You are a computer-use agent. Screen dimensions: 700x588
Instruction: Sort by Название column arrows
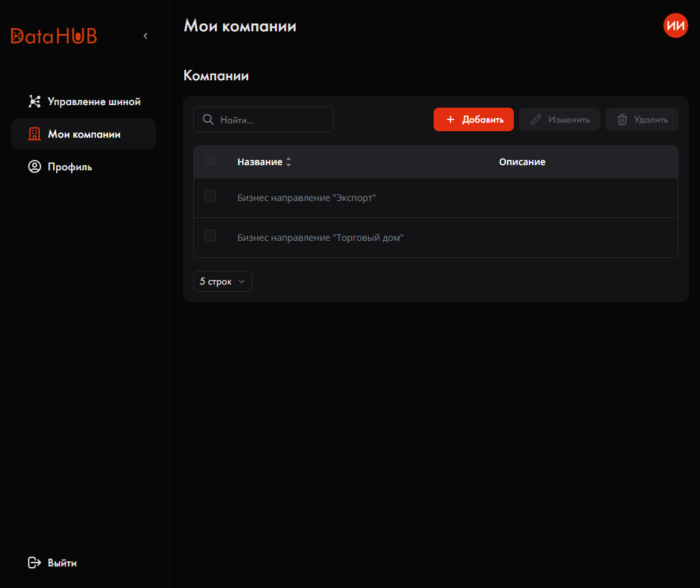(289, 162)
